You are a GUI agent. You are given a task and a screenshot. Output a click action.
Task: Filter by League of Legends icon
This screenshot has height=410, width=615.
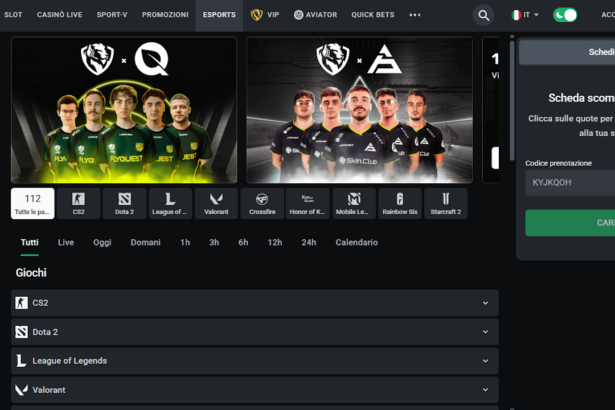(170, 203)
